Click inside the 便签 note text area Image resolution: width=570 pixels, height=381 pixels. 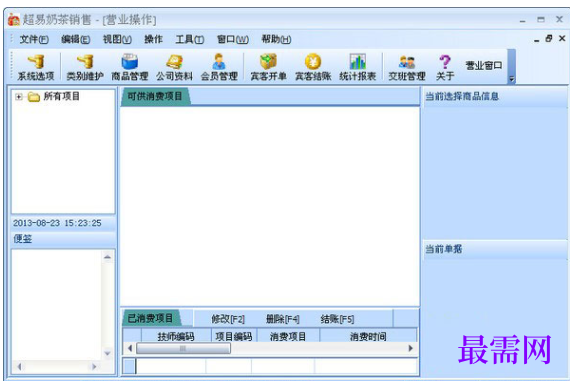[x=57, y=305]
